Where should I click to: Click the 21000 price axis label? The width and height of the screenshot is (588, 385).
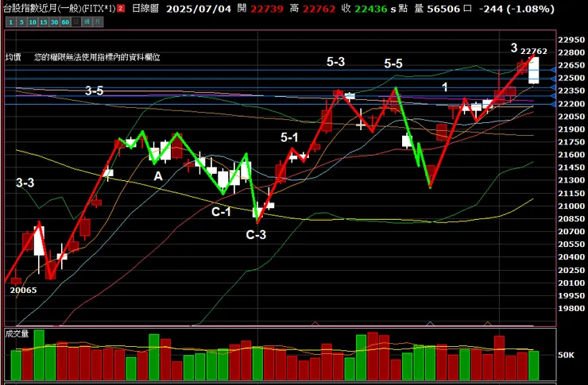(571, 206)
